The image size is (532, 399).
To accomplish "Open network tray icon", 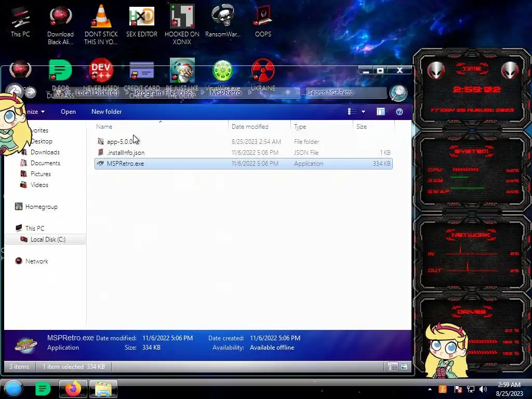I will pyautogui.click(x=471, y=389).
